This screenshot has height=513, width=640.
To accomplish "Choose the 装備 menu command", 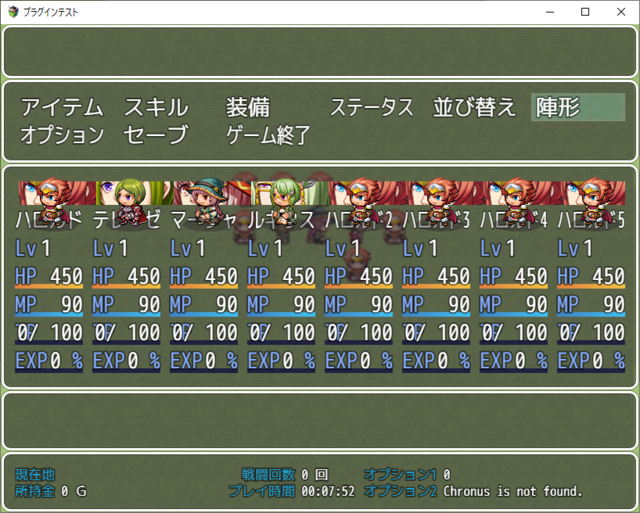I will [x=248, y=107].
